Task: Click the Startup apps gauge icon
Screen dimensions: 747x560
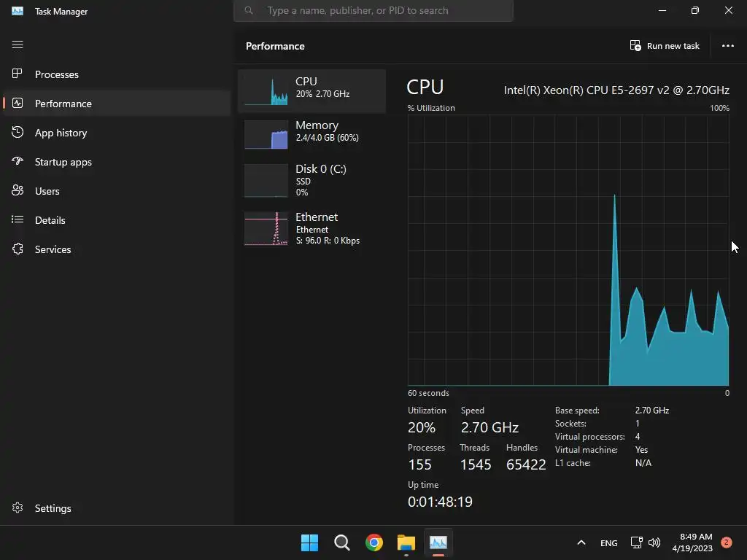Action: [x=18, y=161]
